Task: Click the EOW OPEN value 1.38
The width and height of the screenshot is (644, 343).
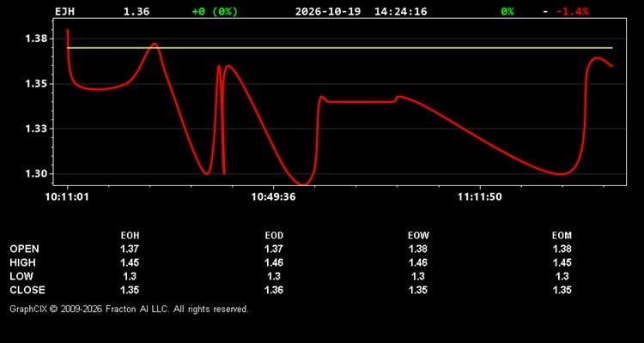Action: point(418,249)
